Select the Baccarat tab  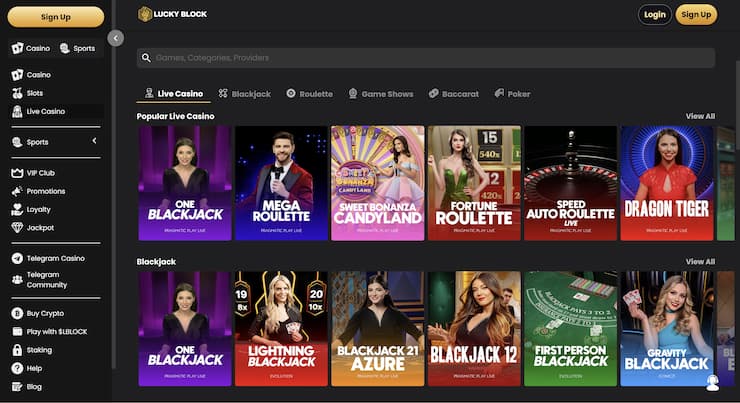pos(454,93)
